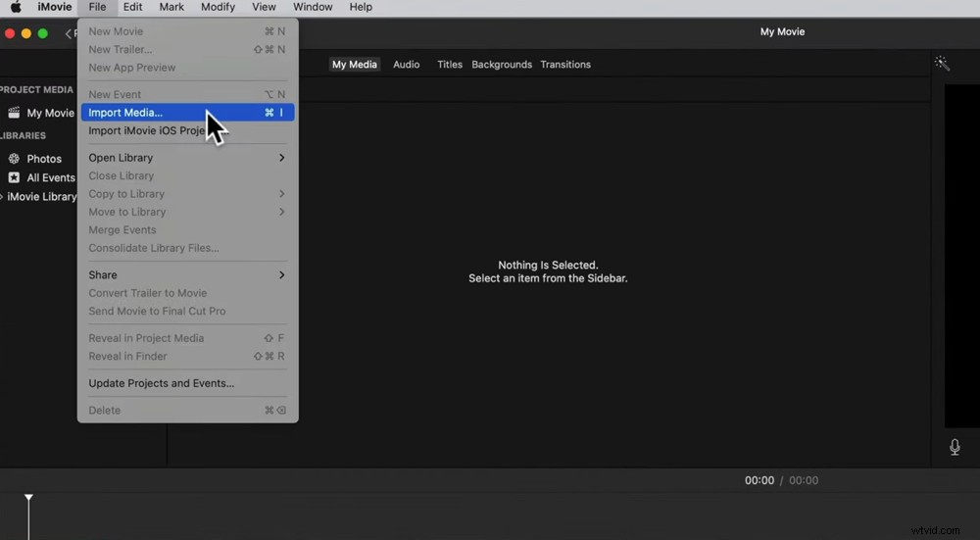The height and width of the screenshot is (540, 980).
Task: Switch to the Backgrounds tab
Action: point(502,65)
